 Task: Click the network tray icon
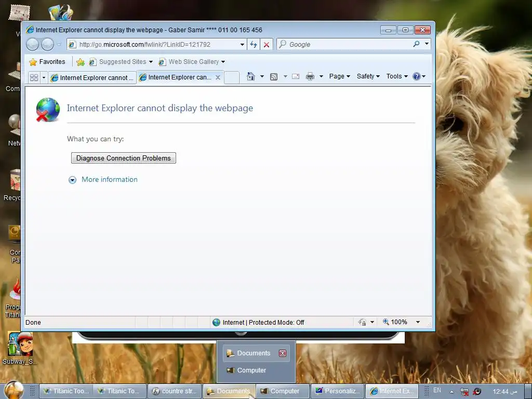click(464, 392)
